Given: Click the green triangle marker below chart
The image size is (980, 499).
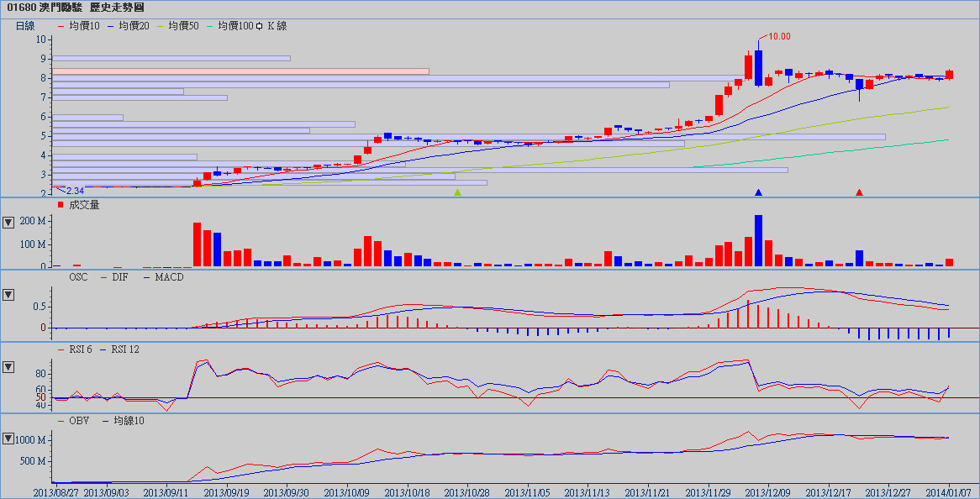Looking at the screenshot, I should pos(458,193).
